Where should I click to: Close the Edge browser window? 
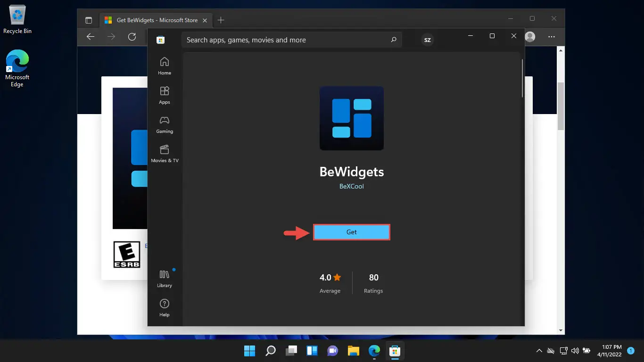click(554, 18)
